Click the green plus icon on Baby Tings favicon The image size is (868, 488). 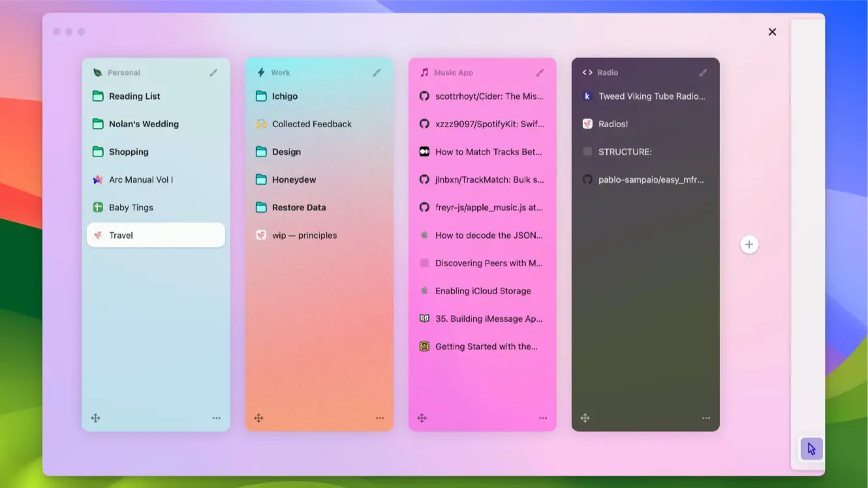pos(98,207)
